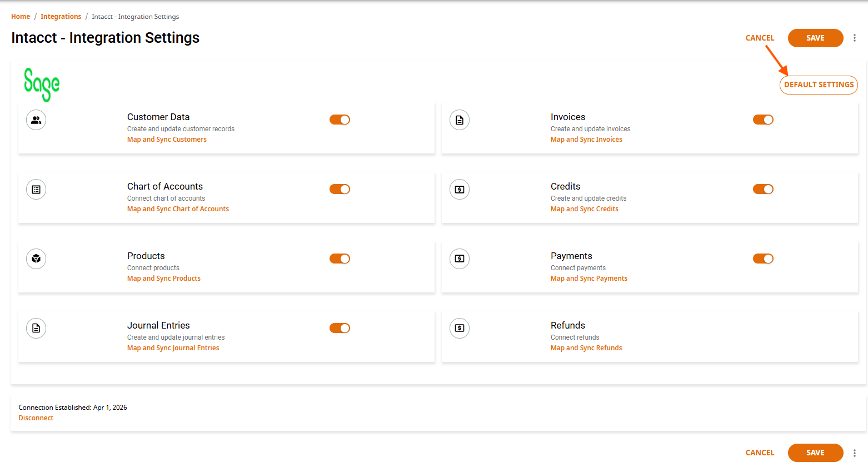Disable the Invoices sync switch
Screen dimensions: 868x467
pos(763,120)
